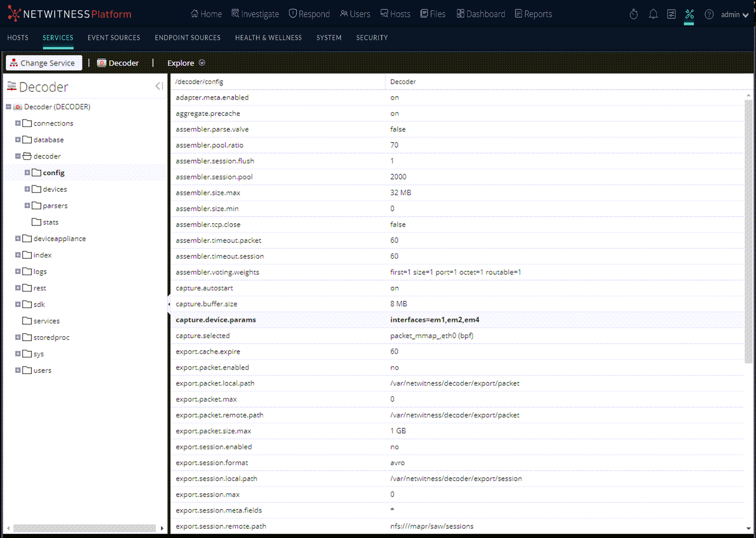
Task: Select the capture.autostart value on
Action: (394, 288)
